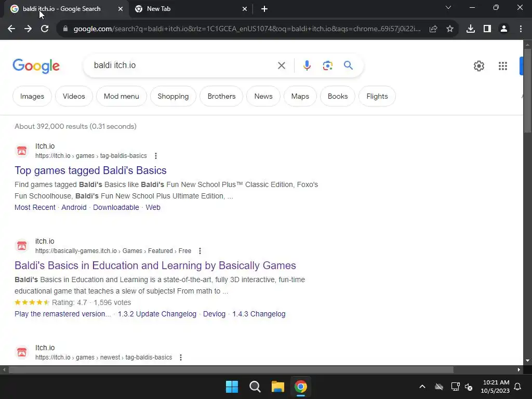Show hidden system tray icons
This screenshot has height=399, width=532.
point(422,387)
